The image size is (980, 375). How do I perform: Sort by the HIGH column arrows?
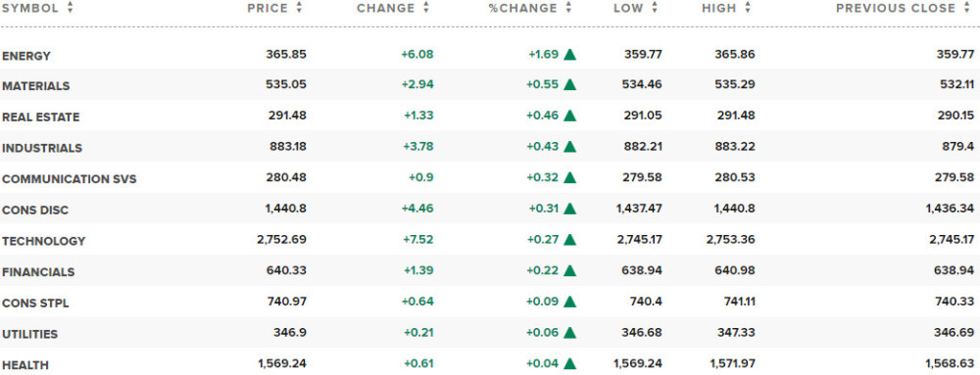[x=748, y=8]
